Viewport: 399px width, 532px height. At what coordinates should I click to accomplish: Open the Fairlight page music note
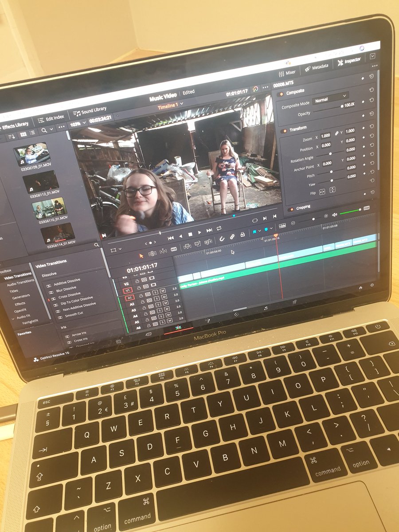(265, 308)
